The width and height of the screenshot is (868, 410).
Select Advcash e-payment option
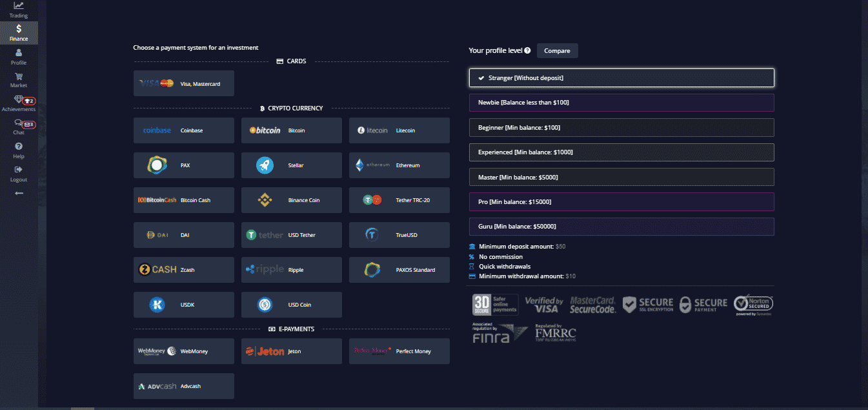pyautogui.click(x=184, y=386)
